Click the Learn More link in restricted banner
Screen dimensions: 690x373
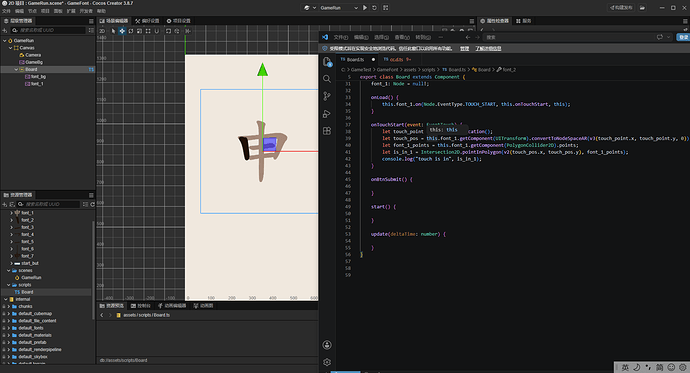pyautogui.click(x=488, y=48)
